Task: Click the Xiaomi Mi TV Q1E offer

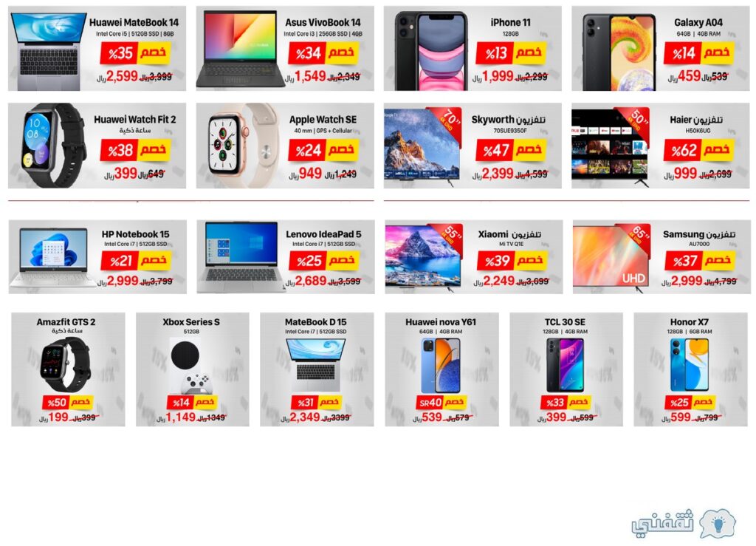Action: click(474, 257)
